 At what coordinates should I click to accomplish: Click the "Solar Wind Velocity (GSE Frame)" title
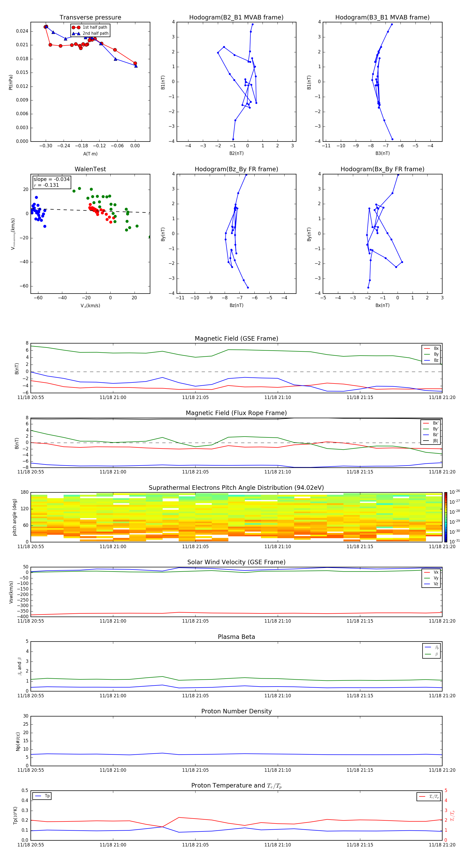pos(236,562)
